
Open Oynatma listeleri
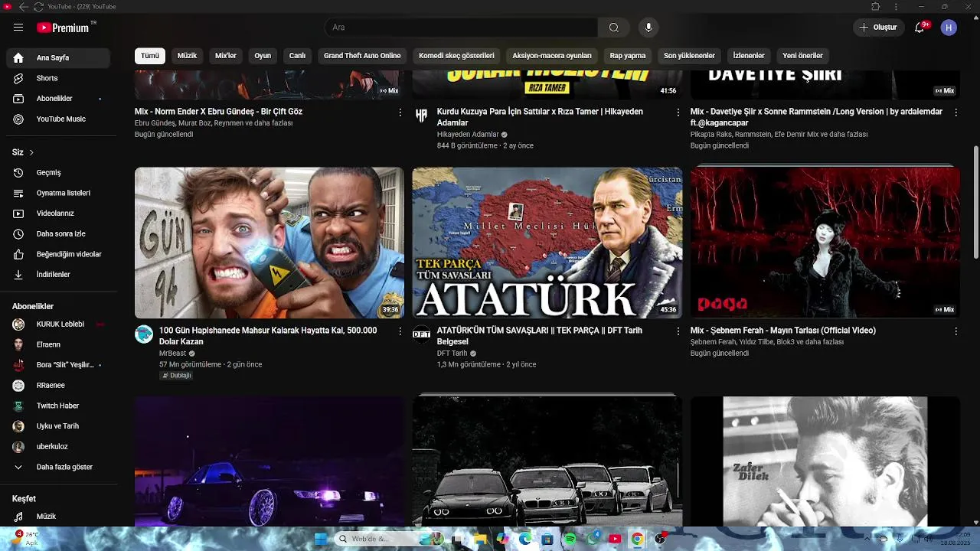coord(58,193)
